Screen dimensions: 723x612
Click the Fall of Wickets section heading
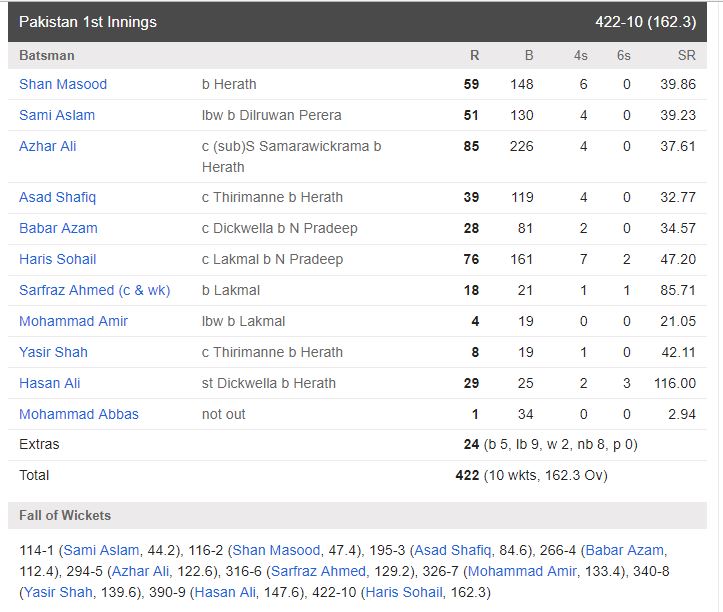65,515
